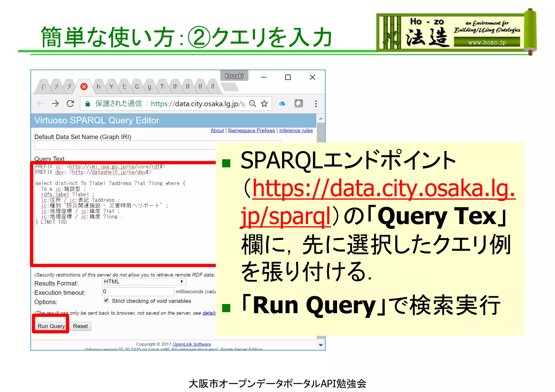Click the browser back arrow
The width and height of the screenshot is (555, 392).
40,103
